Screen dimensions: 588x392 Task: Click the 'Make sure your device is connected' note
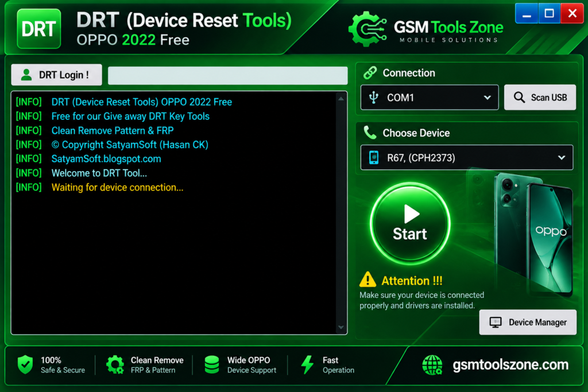(422, 300)
